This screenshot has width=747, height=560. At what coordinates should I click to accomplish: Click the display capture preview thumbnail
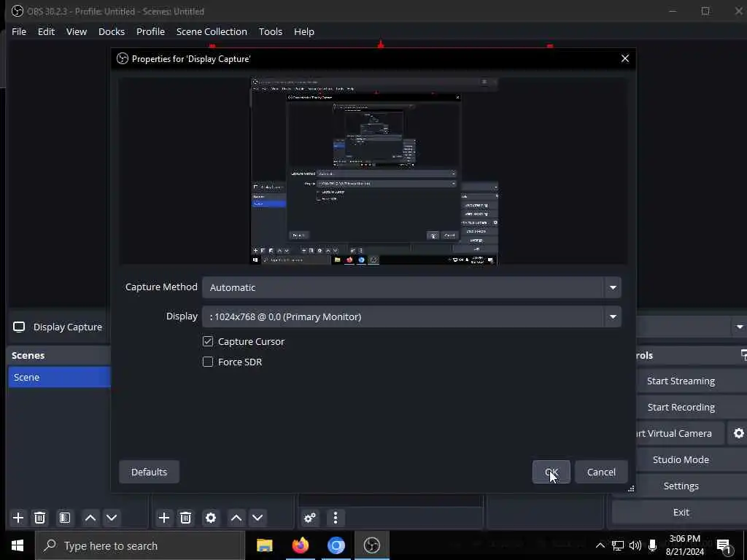point(374,171)
